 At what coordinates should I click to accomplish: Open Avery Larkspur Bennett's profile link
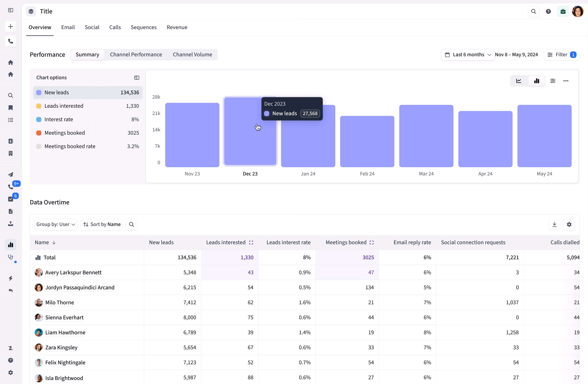pos(73,273)
